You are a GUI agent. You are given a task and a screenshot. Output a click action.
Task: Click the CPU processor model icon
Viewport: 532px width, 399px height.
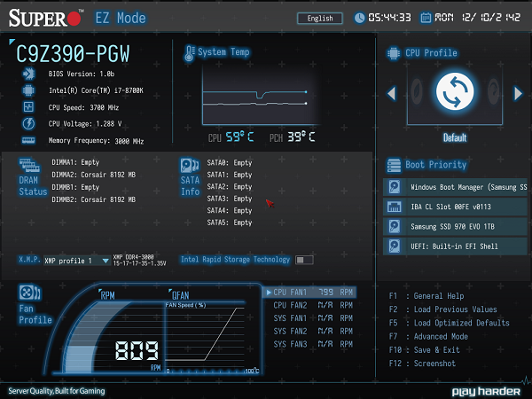28,90
